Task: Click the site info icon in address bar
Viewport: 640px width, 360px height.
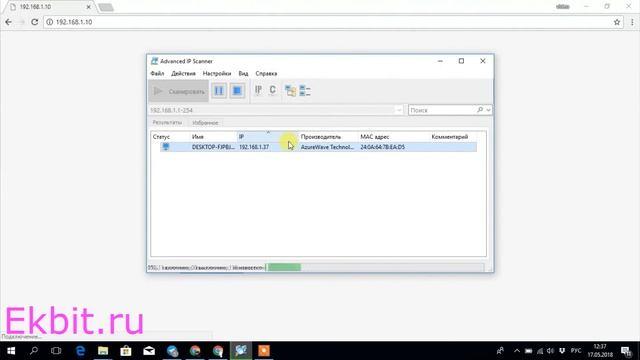Action: 49,22
